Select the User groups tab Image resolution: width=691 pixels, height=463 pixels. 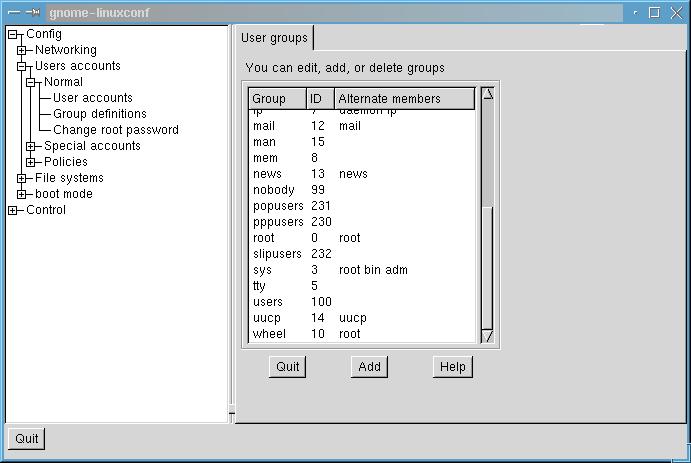pyautogui.click(x=274, y=38)
